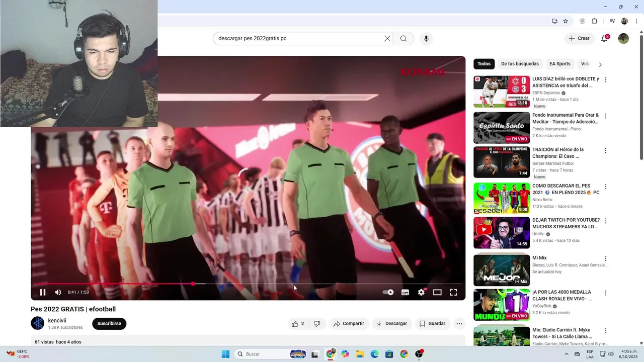Open options for DEJAR TWITCH video
This screenshot has width=644, height=362.
606,221
